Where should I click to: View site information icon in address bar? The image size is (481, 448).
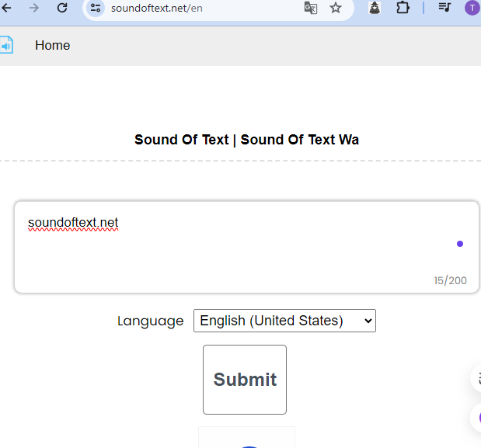click(96, 8)
